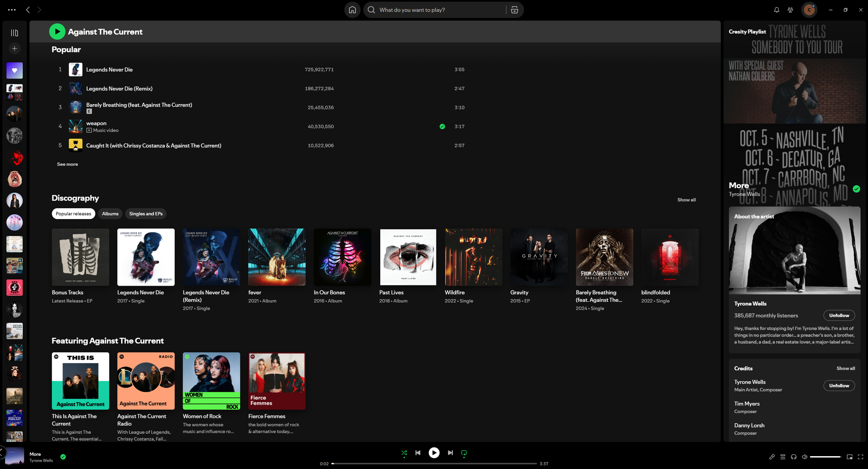Collapse Your Library sidebar icon
868x469 pixels.
coord(14,33)
